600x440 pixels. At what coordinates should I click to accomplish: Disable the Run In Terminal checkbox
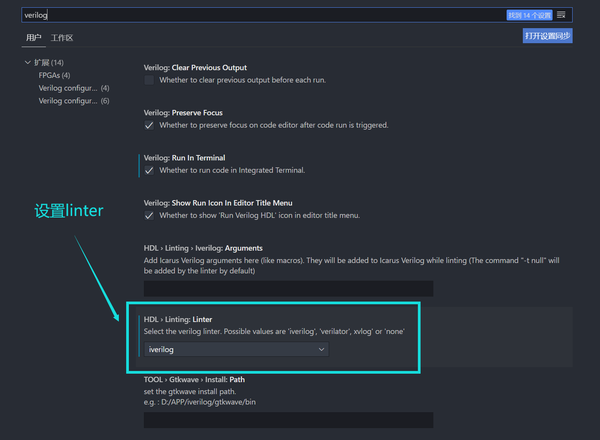149,170
